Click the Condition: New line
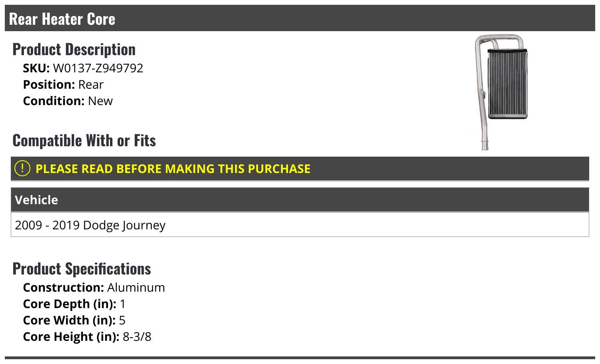This screenshot has width=600, height=364. [68, 101]
